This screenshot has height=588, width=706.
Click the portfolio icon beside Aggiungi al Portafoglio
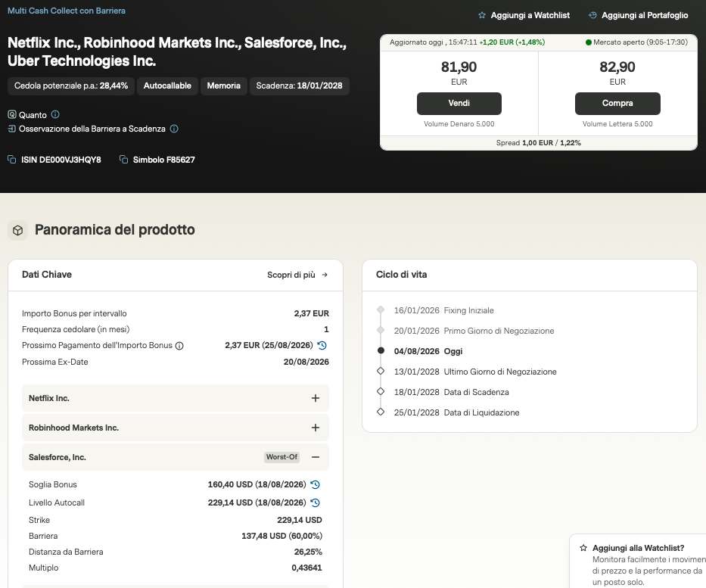click(592, 15)
